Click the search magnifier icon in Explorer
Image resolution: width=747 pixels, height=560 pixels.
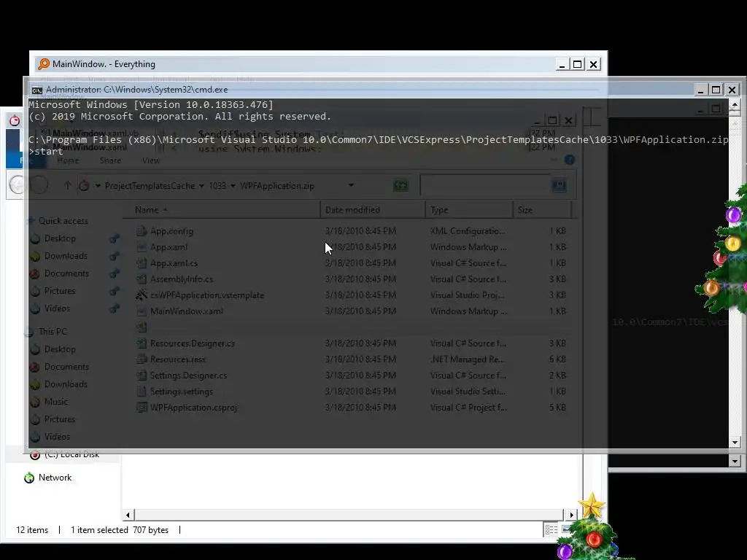click(559, 185)
